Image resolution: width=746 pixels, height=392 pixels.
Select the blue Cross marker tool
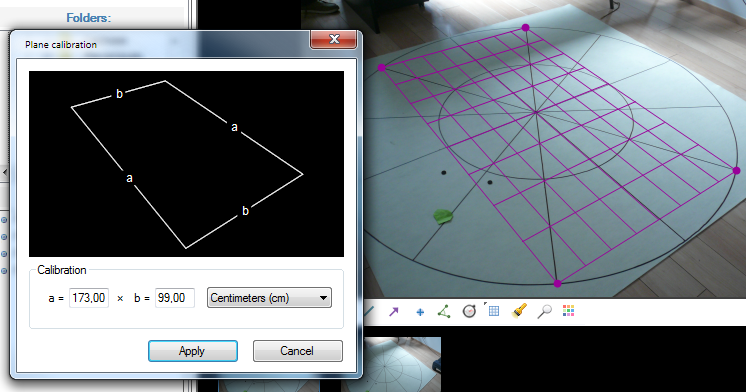[420, 313]
